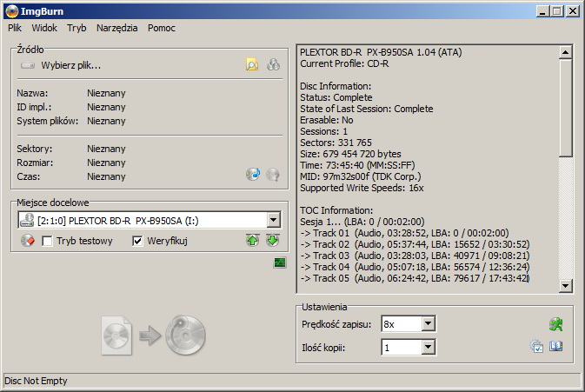585x392 pixels.
Task: Click the Nieznany value next to Nazwa
Action: tap(106, 93)
